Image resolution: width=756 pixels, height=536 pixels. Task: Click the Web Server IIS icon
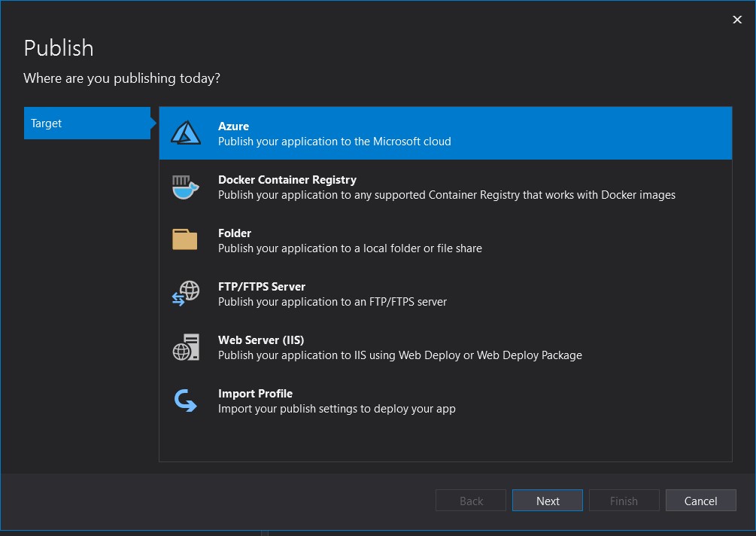[x=186, y=347]
